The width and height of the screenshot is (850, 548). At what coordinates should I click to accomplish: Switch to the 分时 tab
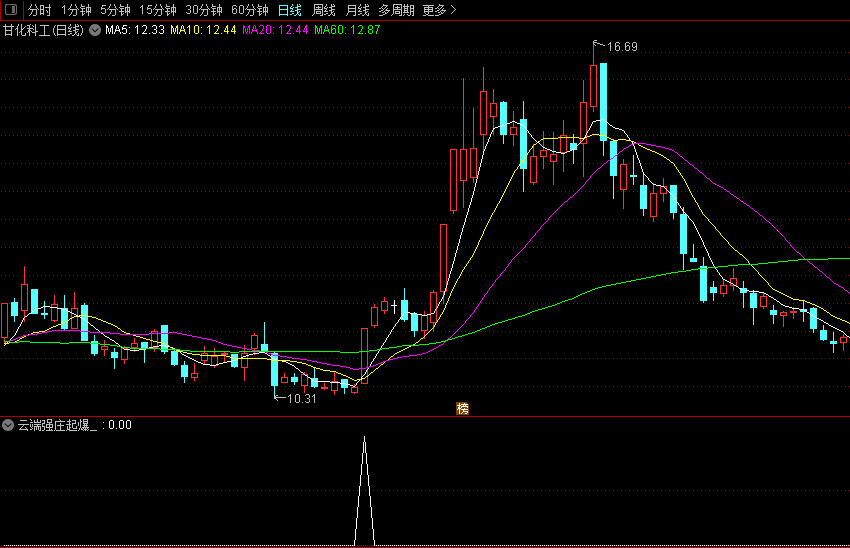(39, 10)
